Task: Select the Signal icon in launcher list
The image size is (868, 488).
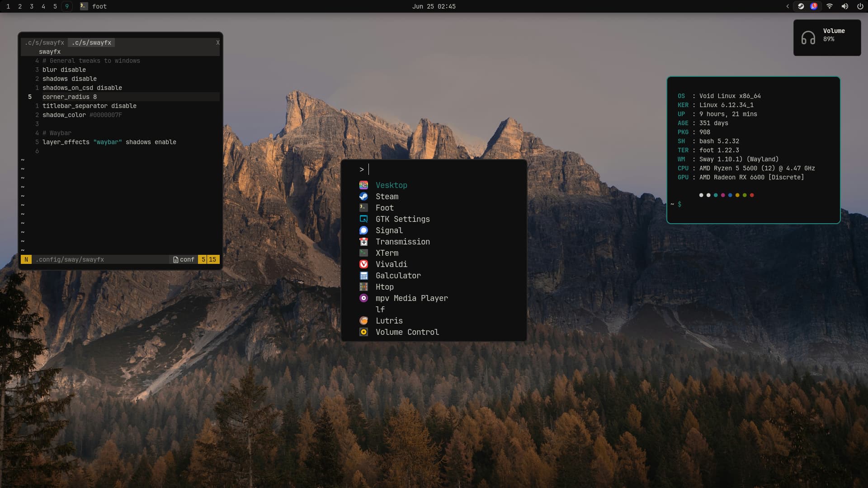Action: point(363,230)
